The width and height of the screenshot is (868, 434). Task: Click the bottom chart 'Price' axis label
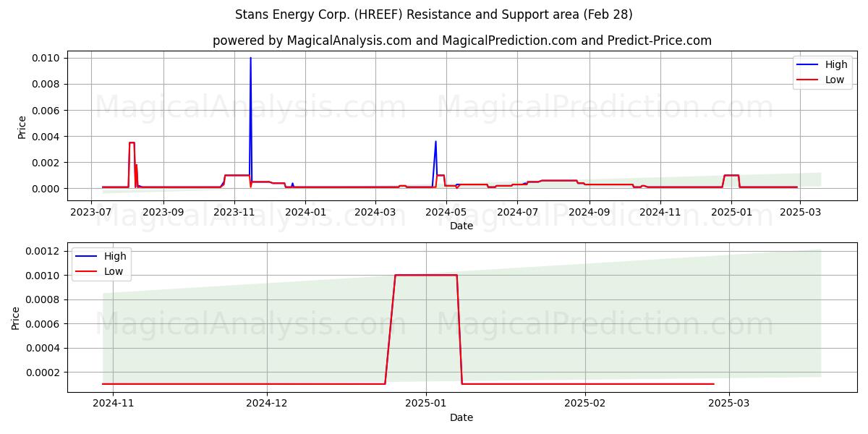pos(17,318)
